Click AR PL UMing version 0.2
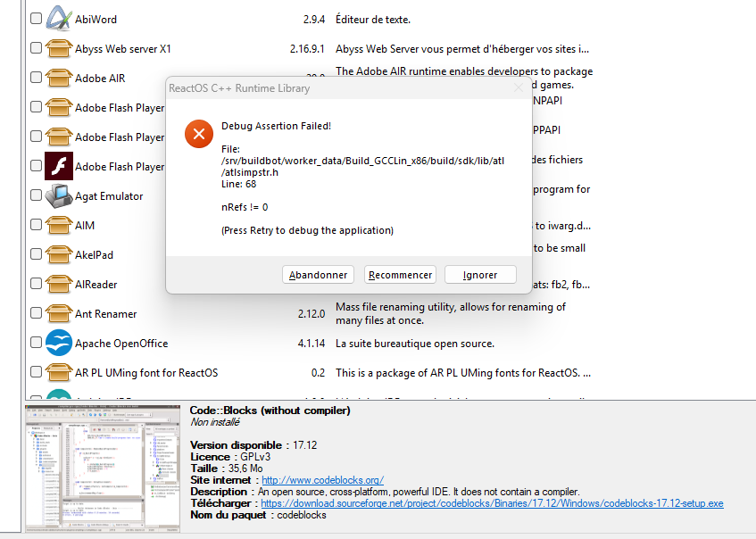The height and width of the screenshot is (539, 756). pyautogui.click(x=319, y=373)
